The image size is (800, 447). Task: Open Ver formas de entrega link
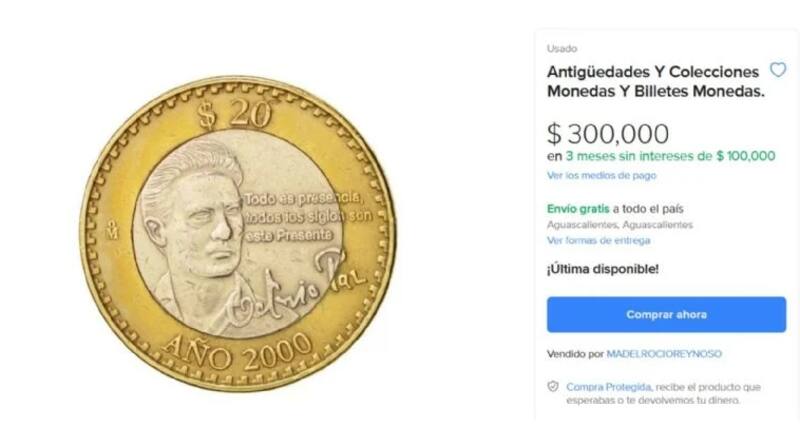598,240
